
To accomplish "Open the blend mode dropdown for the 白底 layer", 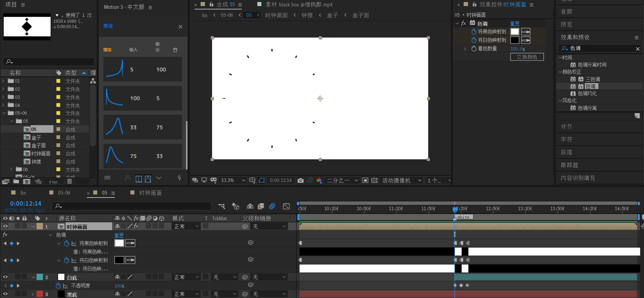I will [187, 277].
